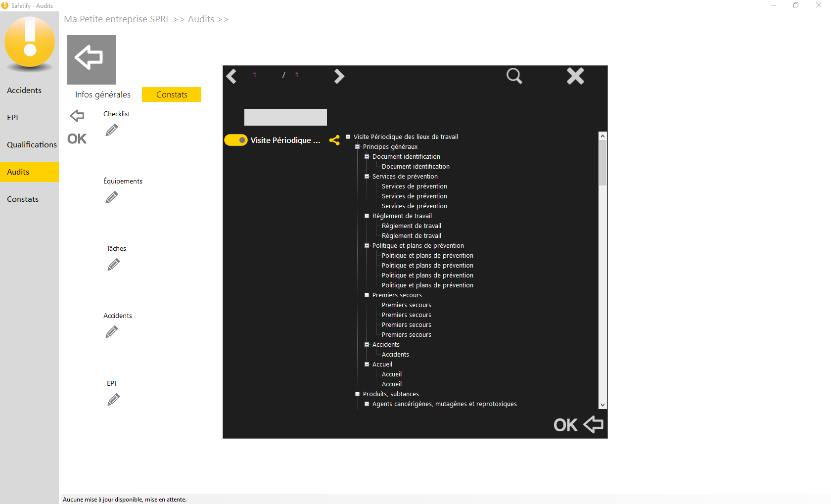Click the tree scrollbar down arrow
831x504 pixels.
coord(602,405)
